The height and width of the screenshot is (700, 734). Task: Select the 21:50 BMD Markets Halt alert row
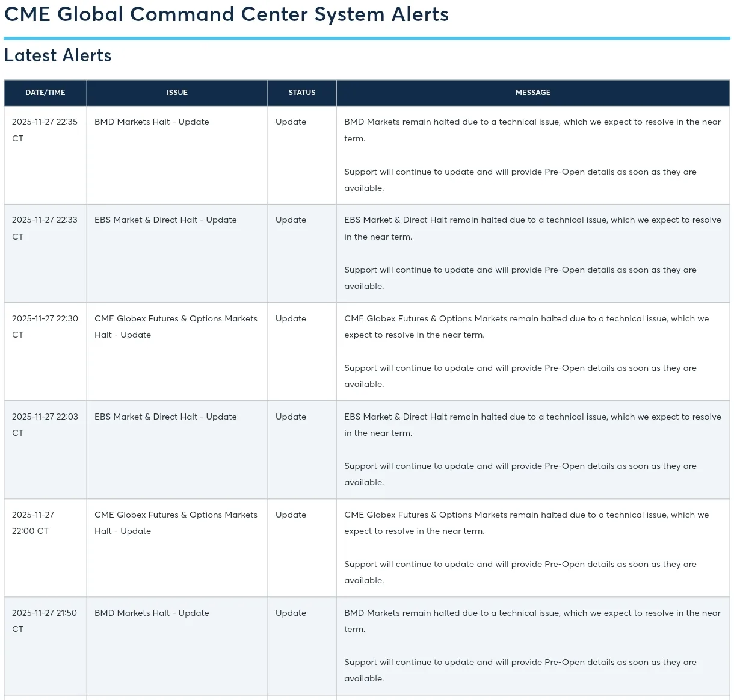(x=367, y=645)
